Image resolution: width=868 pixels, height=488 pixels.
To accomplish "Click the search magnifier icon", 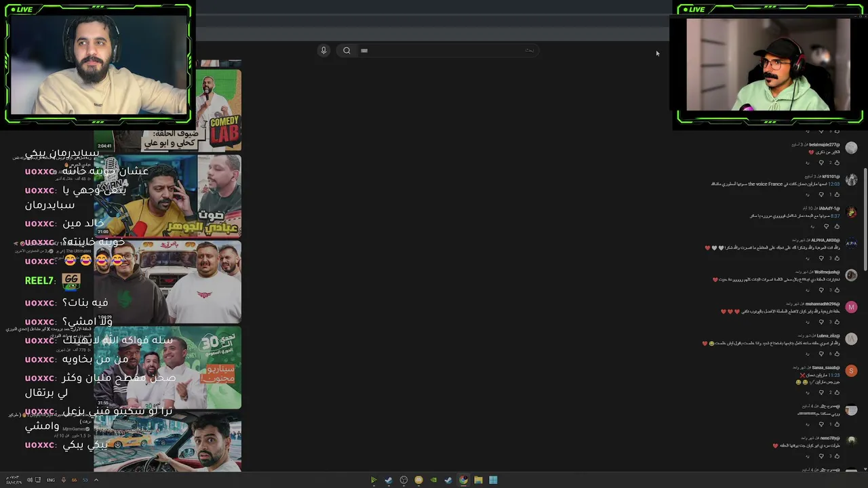I will click(x=347, y=50).
